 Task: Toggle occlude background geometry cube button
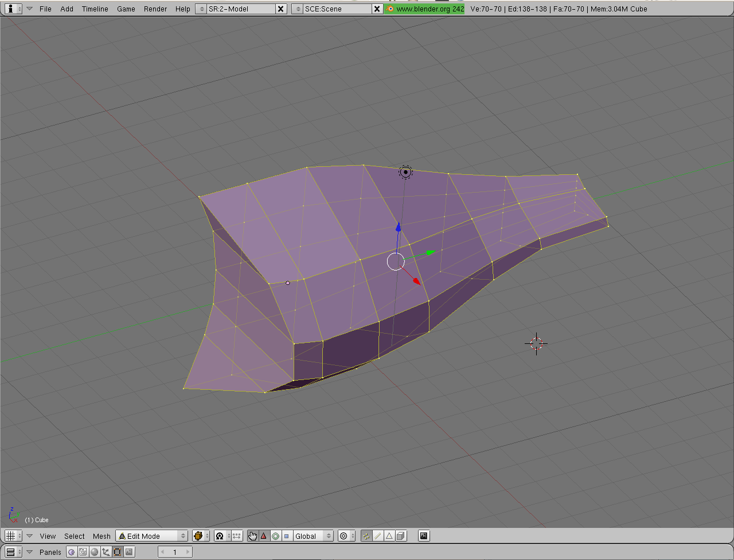[401, 536]
